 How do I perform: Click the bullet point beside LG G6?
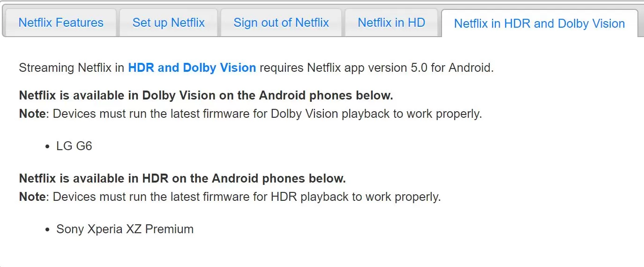pos(47,147)
